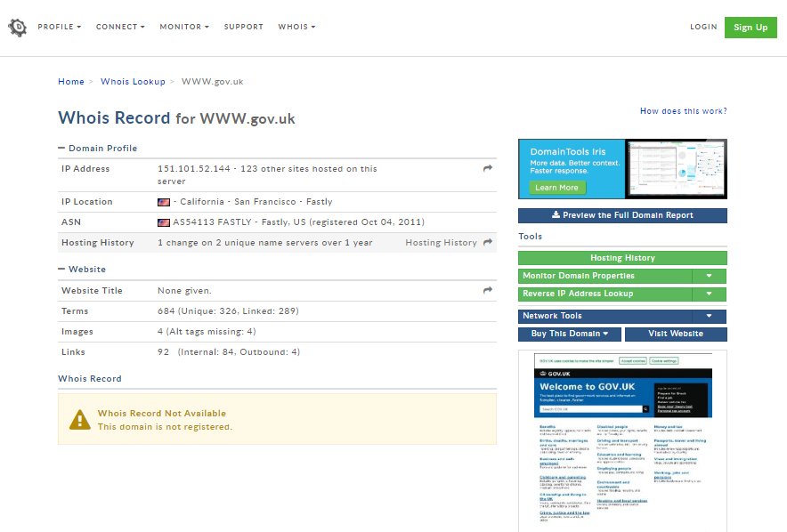Click 'California - San Francisco - Fastly' location text
The image size is (787, 532).
click(x=256, y=202)
